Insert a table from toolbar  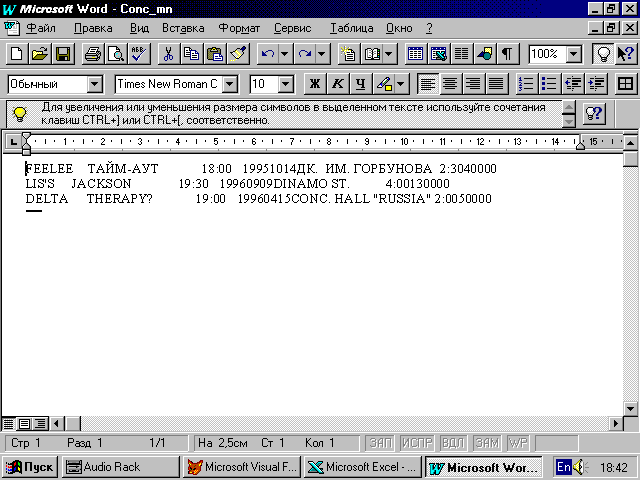point(416,54)
